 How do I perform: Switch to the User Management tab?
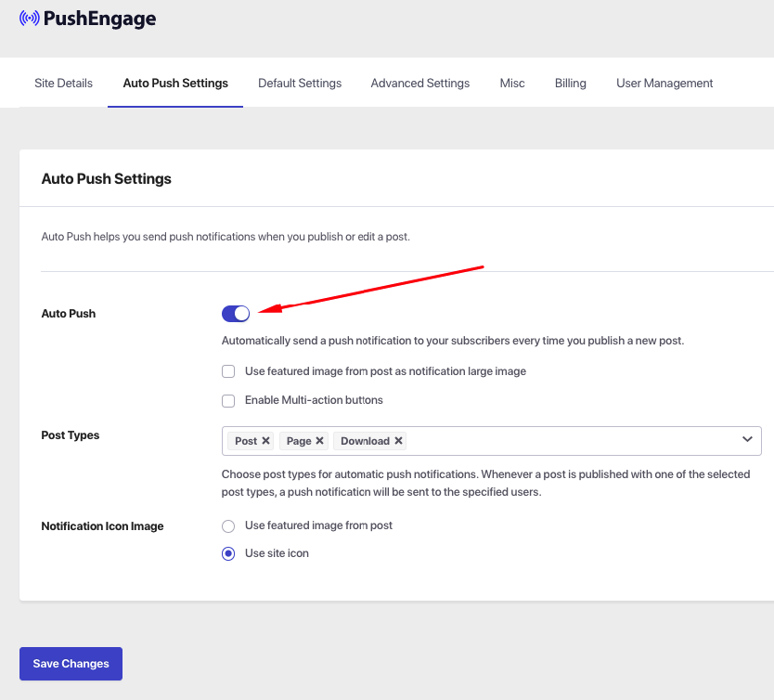664,84
